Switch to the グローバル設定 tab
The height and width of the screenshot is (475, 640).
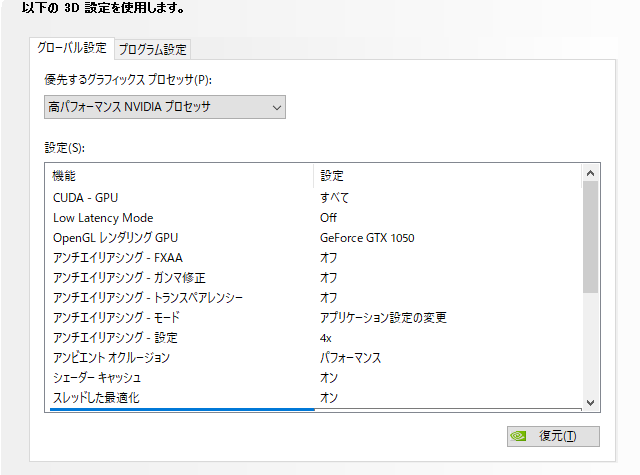pyautogui.click(x=72, y=48)
